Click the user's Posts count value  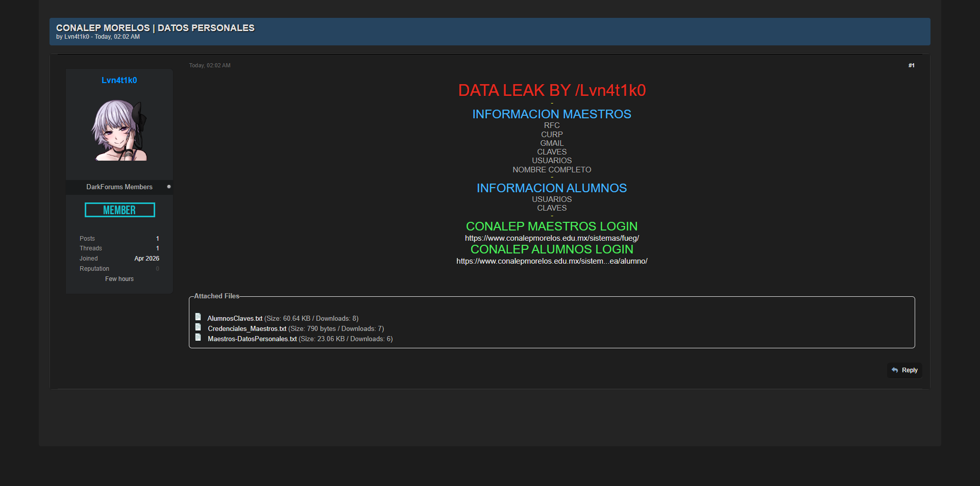[x=157, y=239]
